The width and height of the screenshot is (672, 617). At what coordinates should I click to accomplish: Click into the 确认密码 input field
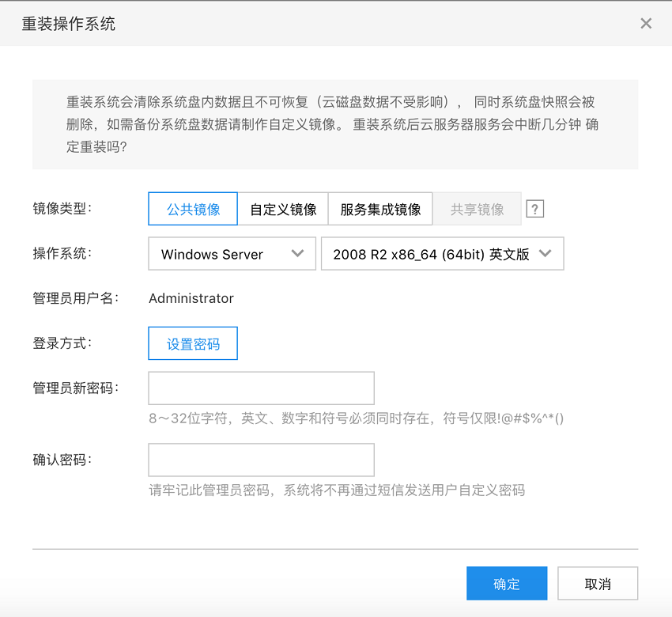pos(261,460)
